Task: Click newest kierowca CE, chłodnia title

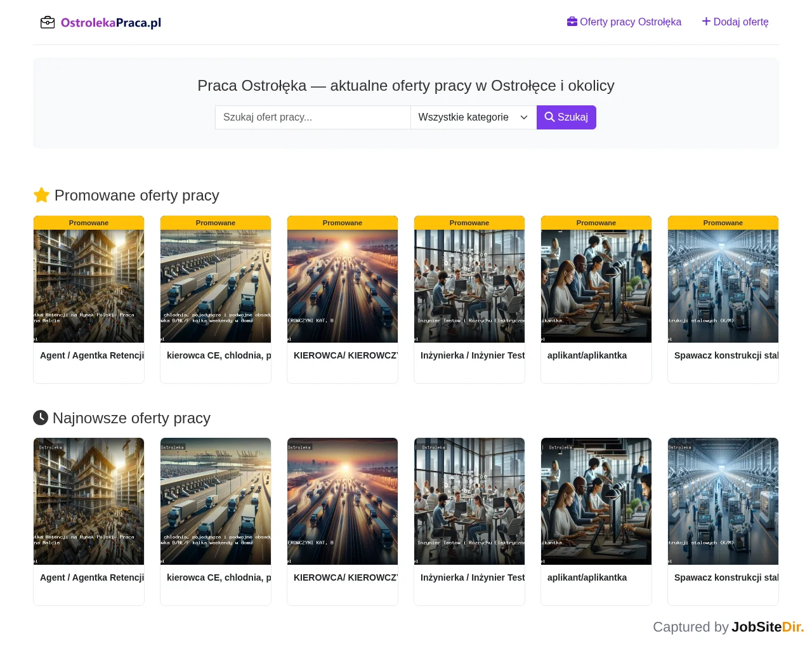Action: tap(219, 577)
